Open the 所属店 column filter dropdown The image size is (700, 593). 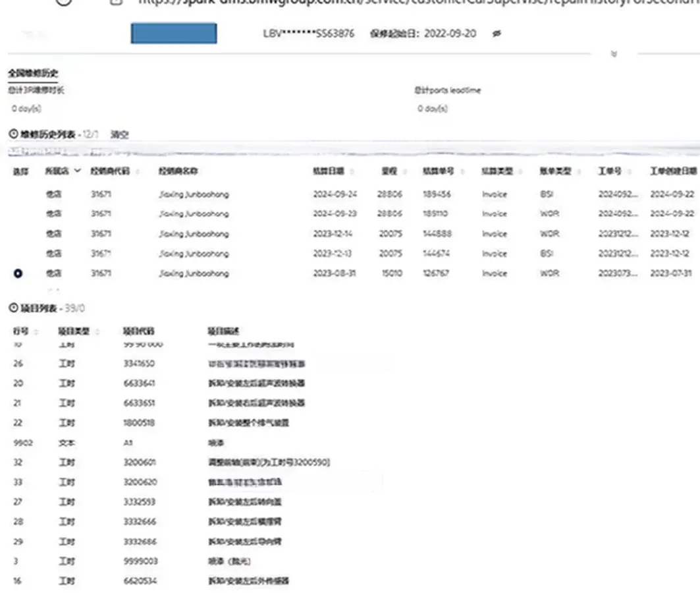78,171
